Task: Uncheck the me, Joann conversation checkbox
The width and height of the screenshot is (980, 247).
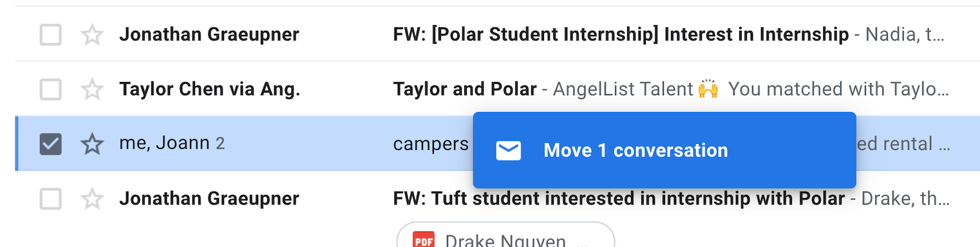Action: pos(51,144)
